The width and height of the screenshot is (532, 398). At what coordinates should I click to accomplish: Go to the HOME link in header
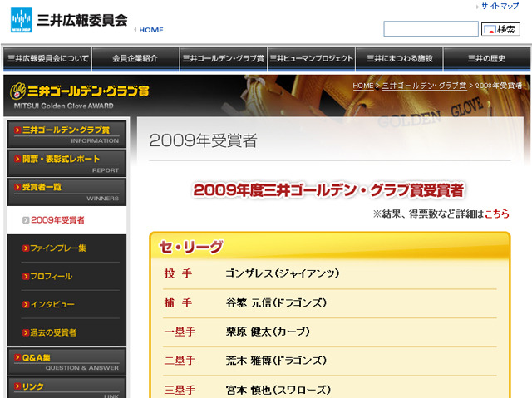pyautogui.click(x=151, y=30)
